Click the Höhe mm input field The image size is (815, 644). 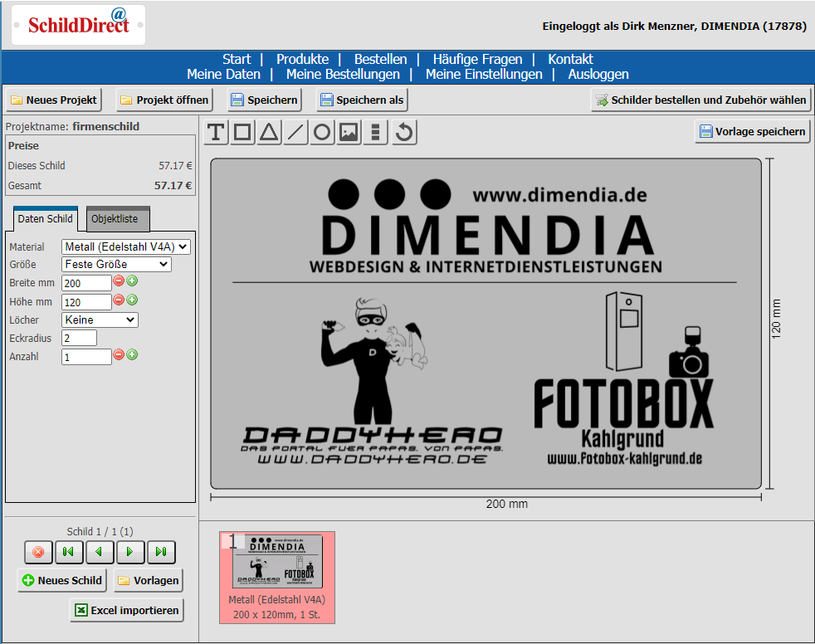coord(86,302)
